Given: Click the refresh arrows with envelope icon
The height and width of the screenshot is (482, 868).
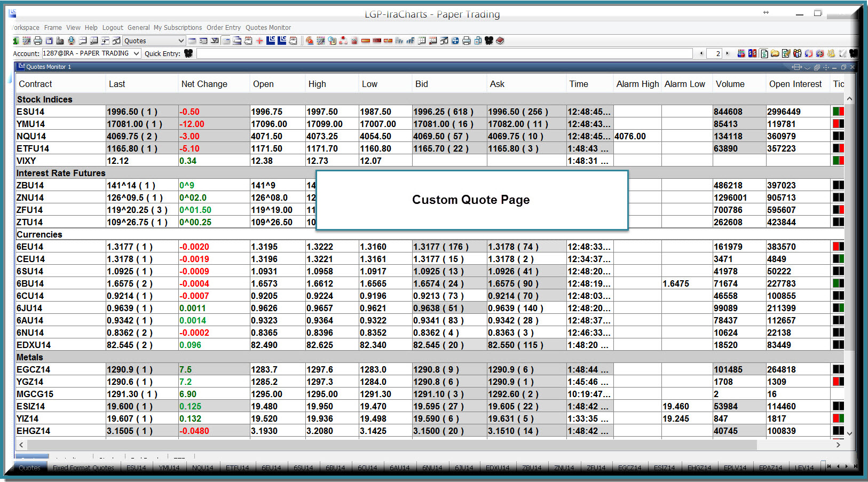Looking at the screenshot, I should (819, 53).
